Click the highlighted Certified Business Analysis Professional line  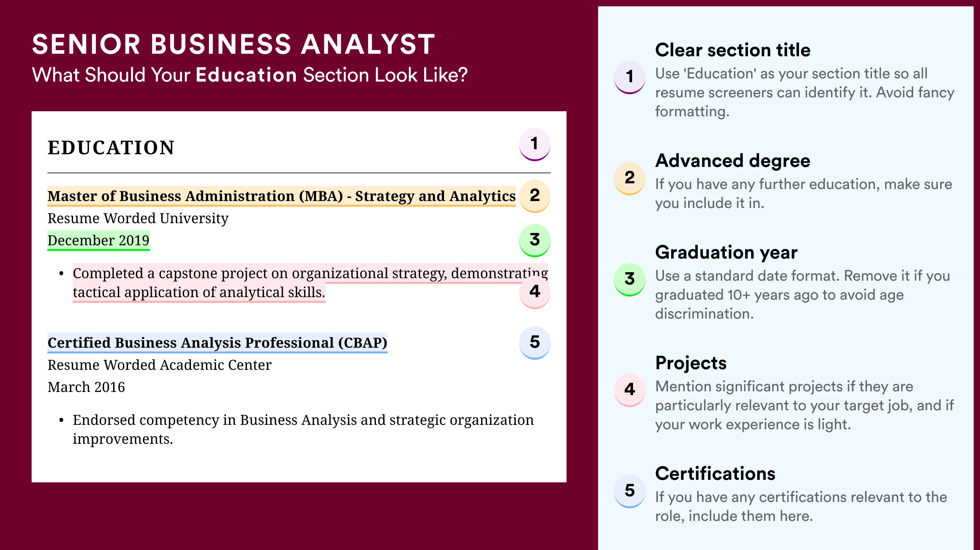pos(217,343)
